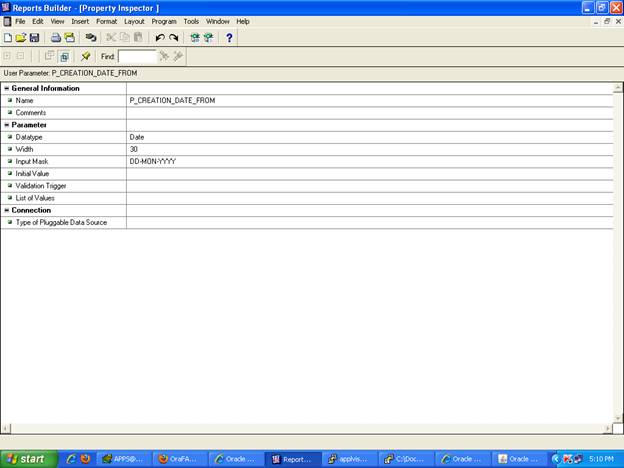
Task: Collapse the Connection section
Action: [7, 210]
